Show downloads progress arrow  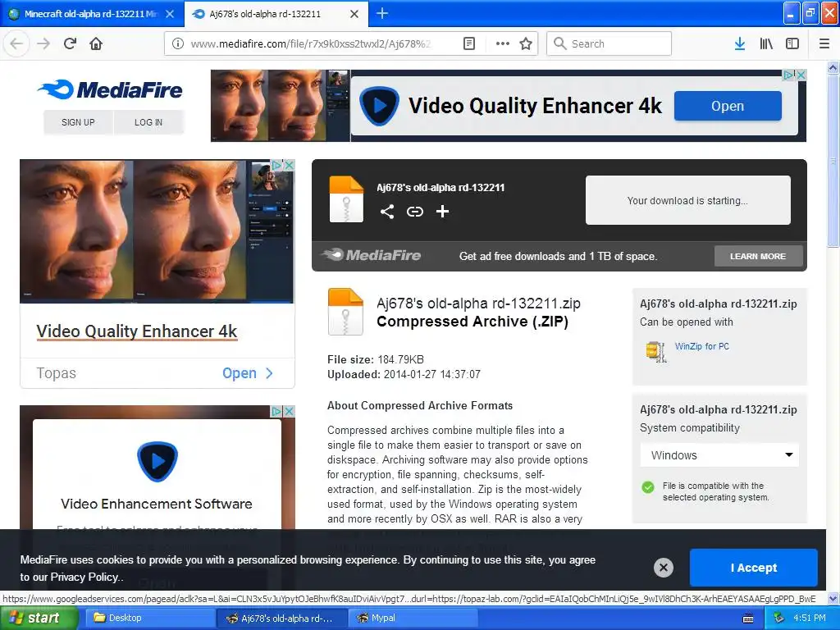pyautogui.click(x=739, y=43)
